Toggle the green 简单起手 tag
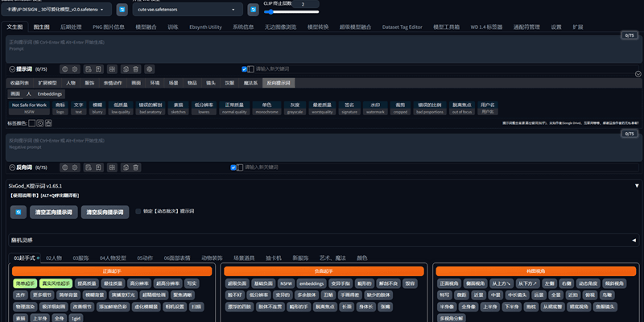This screenshot has height=322, width=644. pyautogui.click(x=25, y=283)
